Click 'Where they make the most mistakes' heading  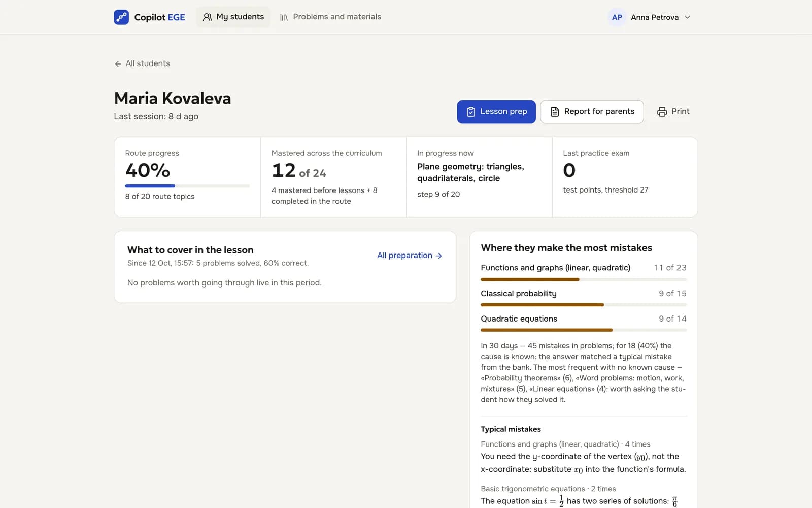click(x=566, y=248)
